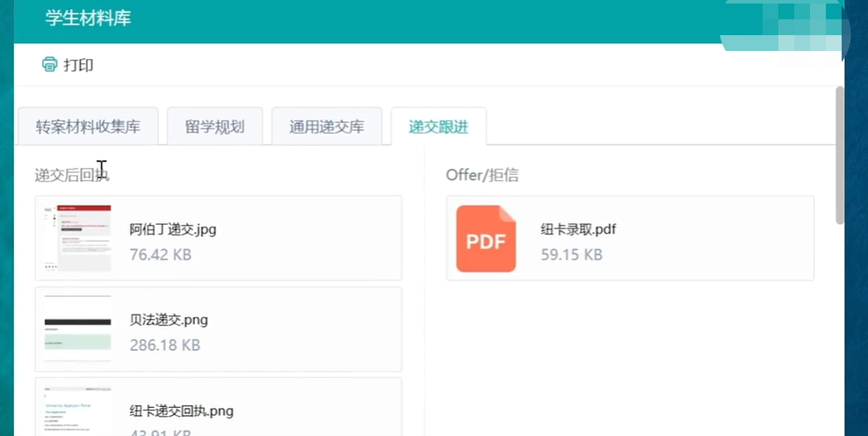Click the orange PDF file icon
This screenshot has height=436, width=868.
(486, 238)
